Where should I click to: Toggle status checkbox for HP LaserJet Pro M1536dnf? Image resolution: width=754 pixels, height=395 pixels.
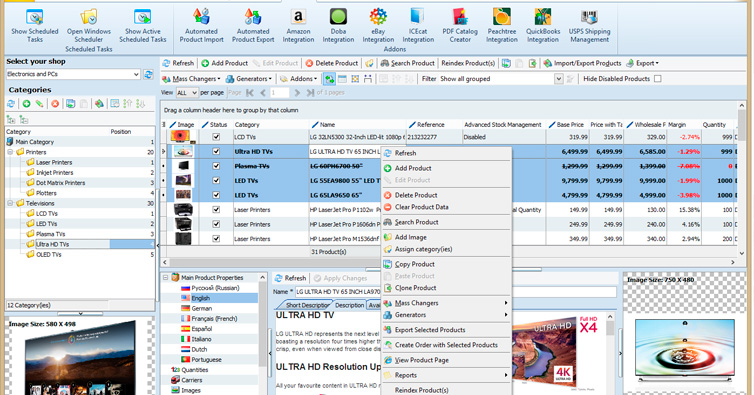click(216, 239)
